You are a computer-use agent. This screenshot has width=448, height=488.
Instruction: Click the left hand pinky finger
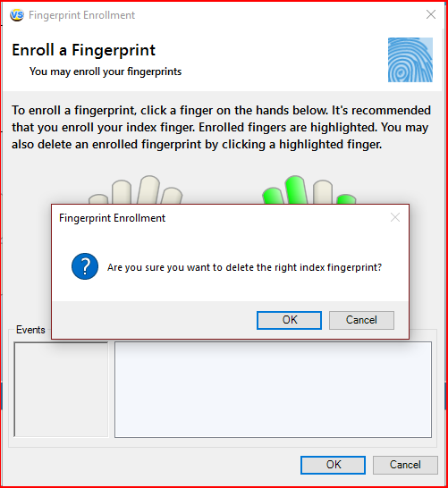pos(98,199)
